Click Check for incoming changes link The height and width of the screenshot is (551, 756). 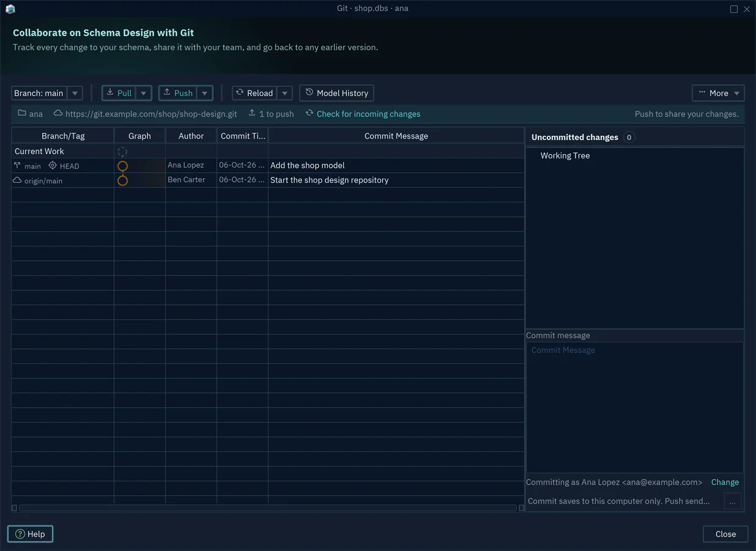(368, 114)
